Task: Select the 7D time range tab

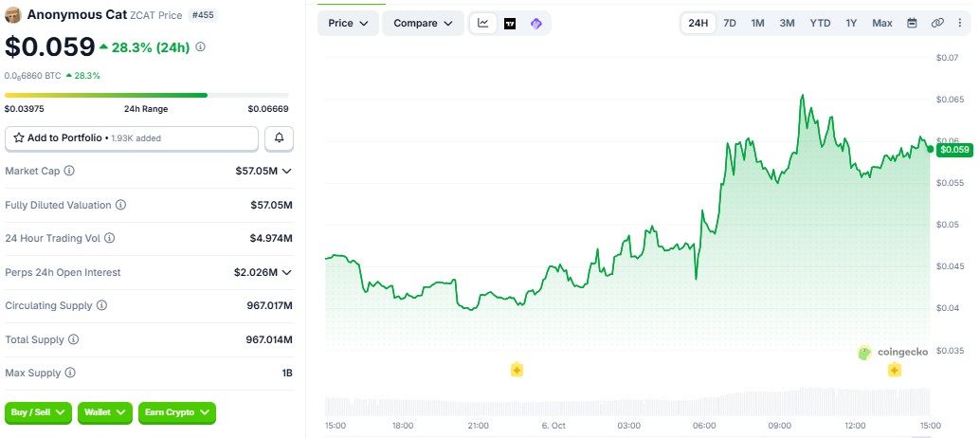Action: [730, 23]
